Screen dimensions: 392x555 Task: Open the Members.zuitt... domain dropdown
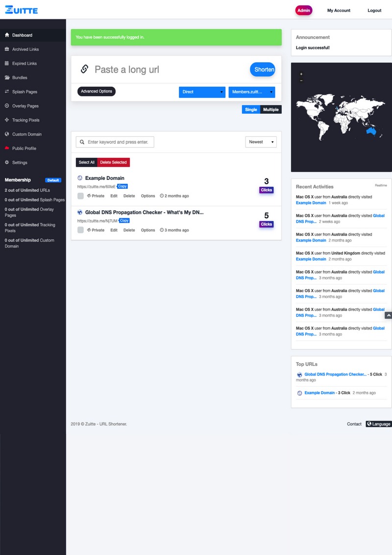251,92
